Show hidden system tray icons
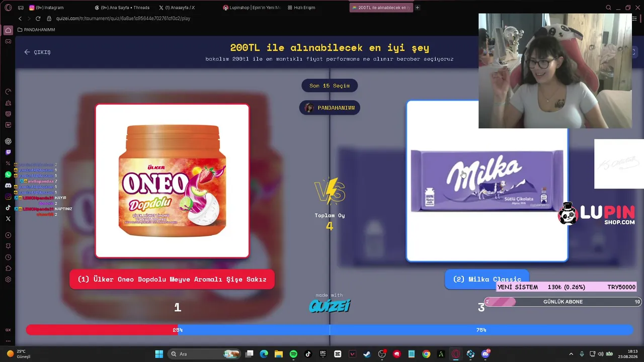This screenshot has height=362, width=644. (x=571, y=354)
